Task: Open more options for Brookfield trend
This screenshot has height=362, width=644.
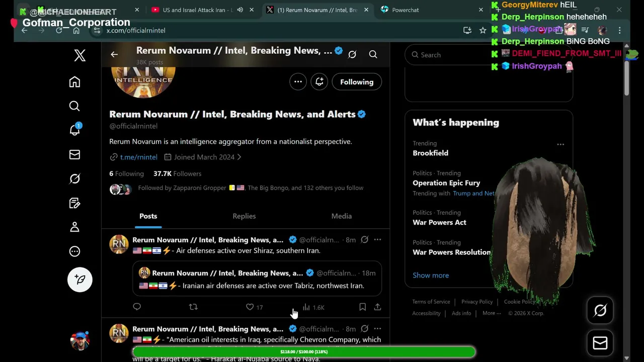Action: pyautogui.click(x=560, y=144)
